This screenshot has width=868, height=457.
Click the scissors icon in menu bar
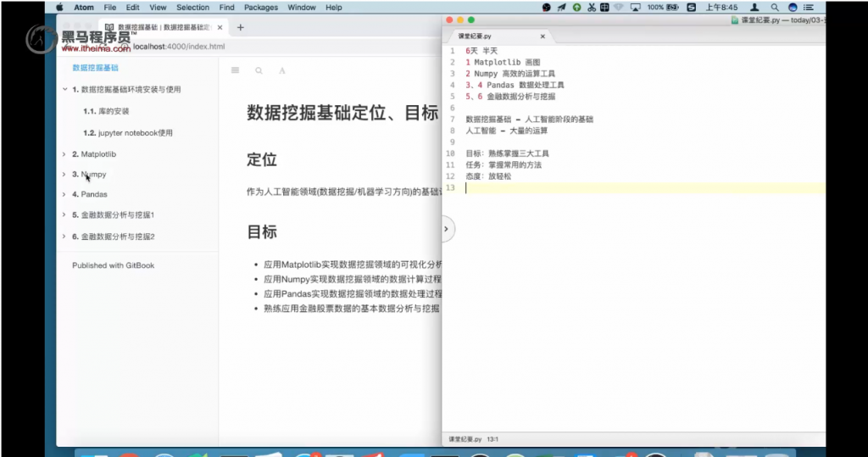click(x=593, y=8)
